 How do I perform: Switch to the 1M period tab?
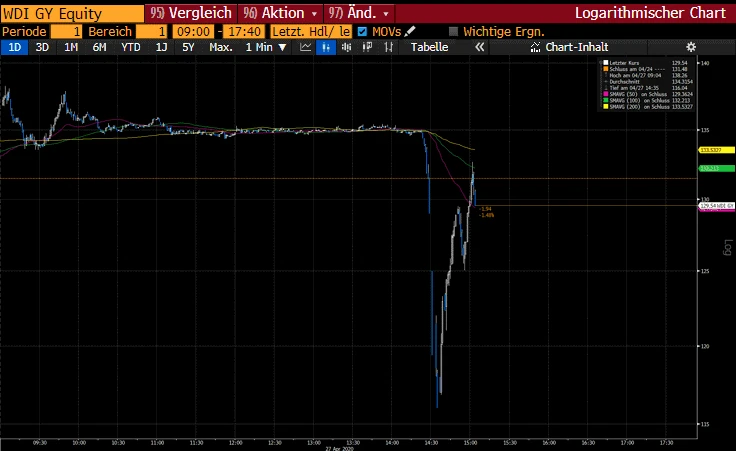coord(71,47)
